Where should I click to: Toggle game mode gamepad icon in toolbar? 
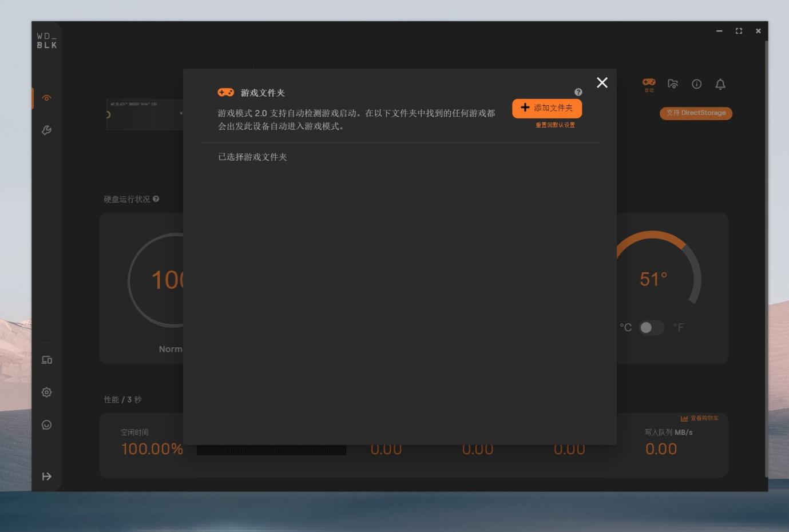tap(649, 85)
